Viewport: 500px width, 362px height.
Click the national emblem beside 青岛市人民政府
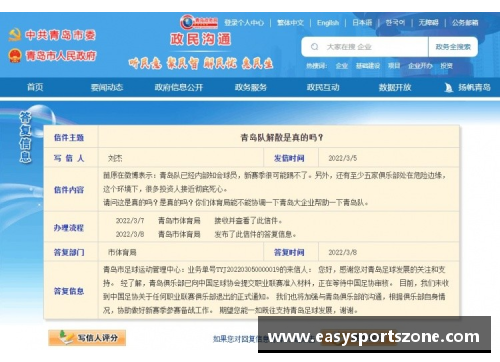[15, 55]
